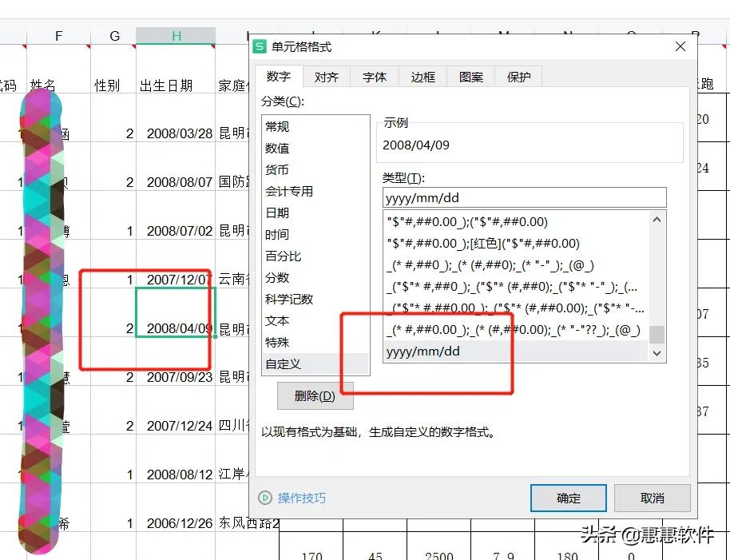Click the 类型 field showing yyyy/mm/dd

tap(523, 197)
